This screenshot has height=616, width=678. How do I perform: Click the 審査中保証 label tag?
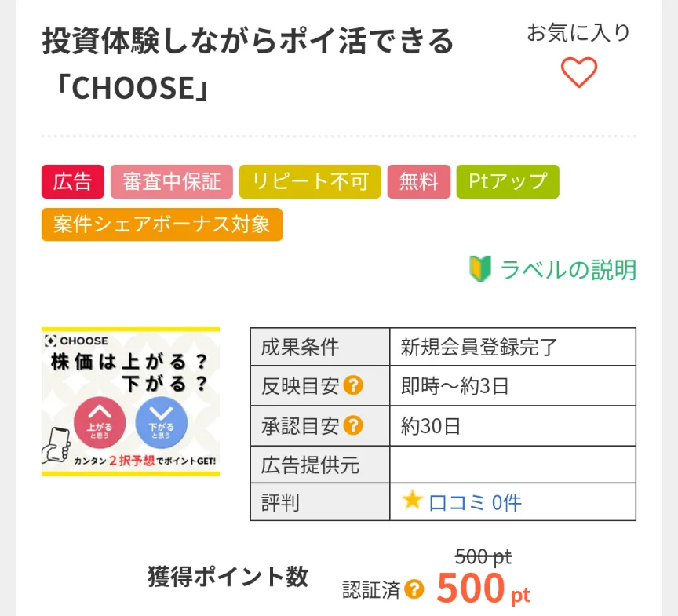(x=172, y=181)
